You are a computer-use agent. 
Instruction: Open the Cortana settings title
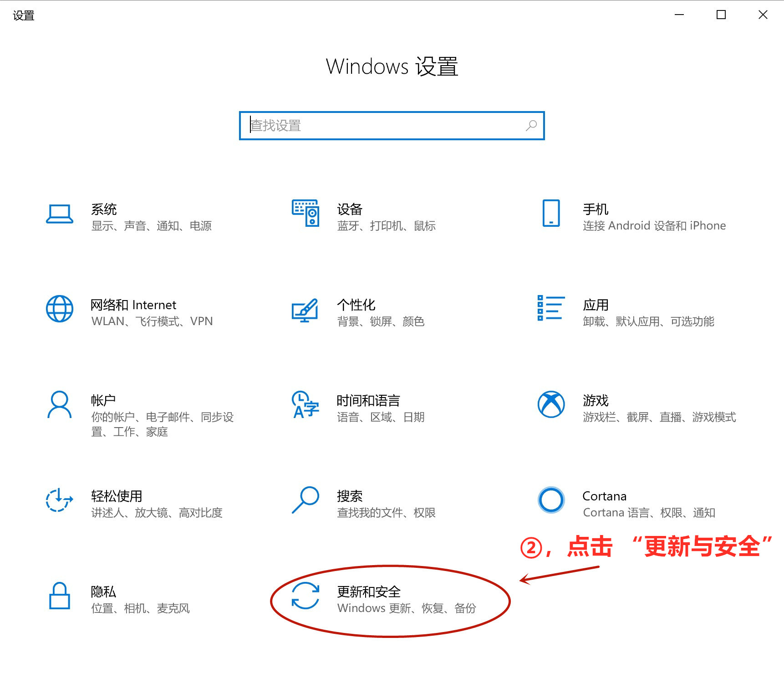605,496
